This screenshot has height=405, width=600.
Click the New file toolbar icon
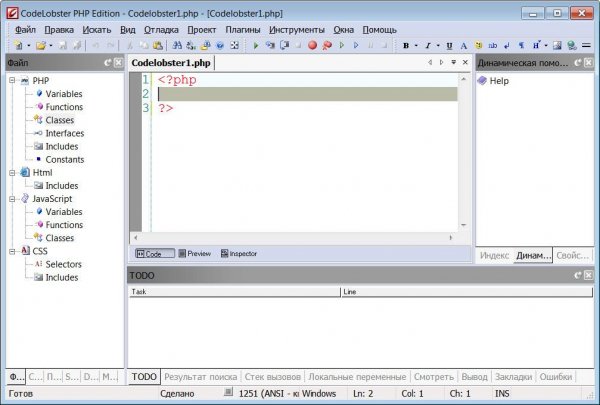click(x=18, y=46)
